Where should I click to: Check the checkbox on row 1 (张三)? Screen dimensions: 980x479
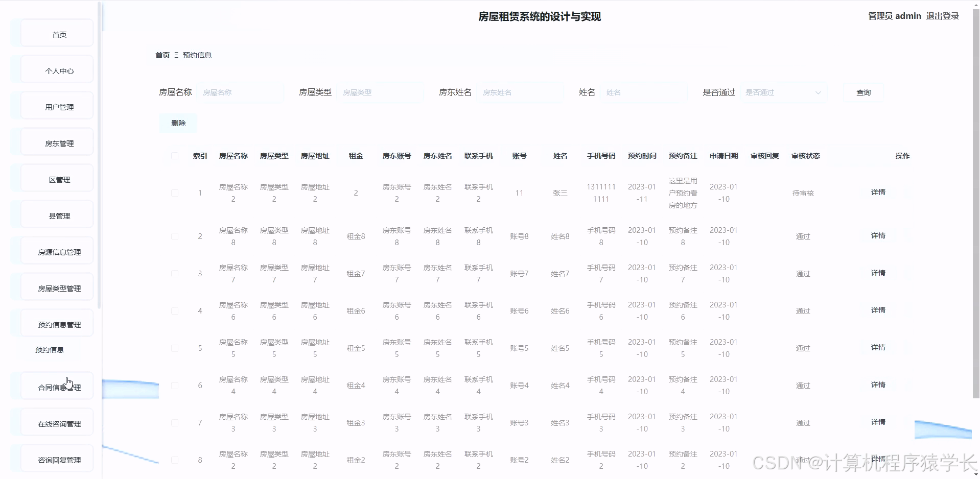pos(174,193)
